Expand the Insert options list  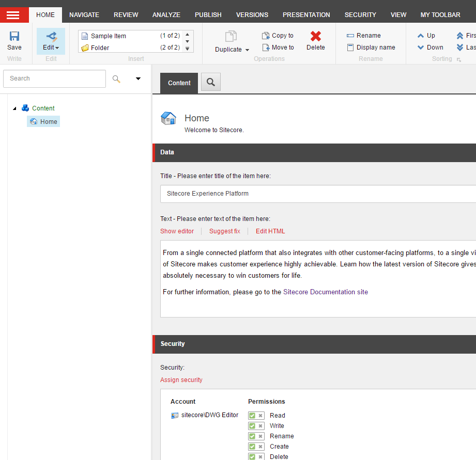[x=187, y=49]
